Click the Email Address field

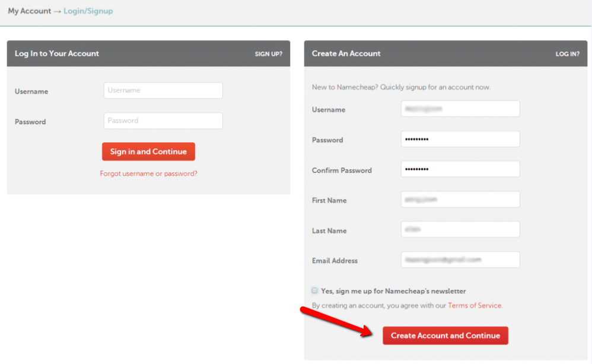coord(460,260)
